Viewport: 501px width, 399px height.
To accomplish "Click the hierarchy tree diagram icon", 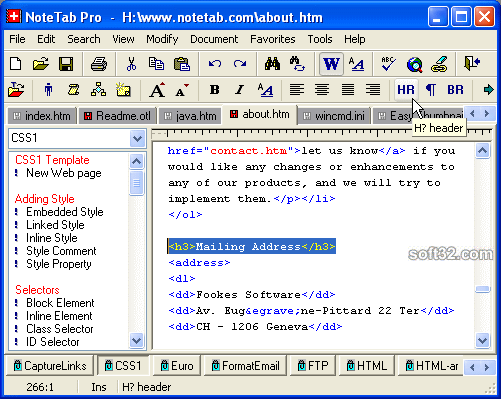I will pos(99,89).
